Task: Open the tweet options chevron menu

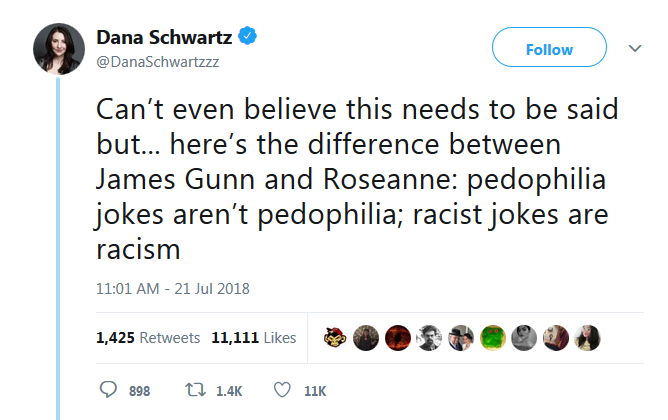Action: [634, 48]
